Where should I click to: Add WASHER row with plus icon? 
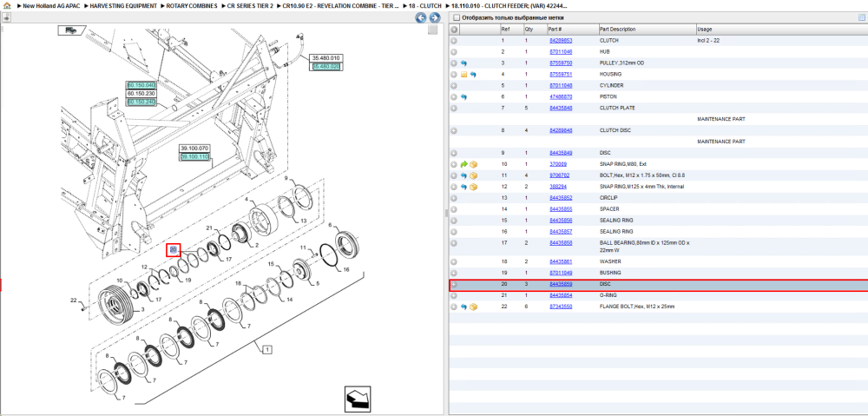coord(454,261)
